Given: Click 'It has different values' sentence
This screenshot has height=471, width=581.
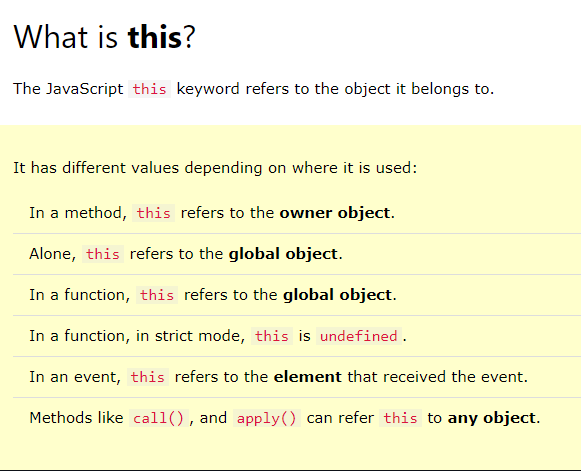Looking at the screenshot, I should click(215, 168).
